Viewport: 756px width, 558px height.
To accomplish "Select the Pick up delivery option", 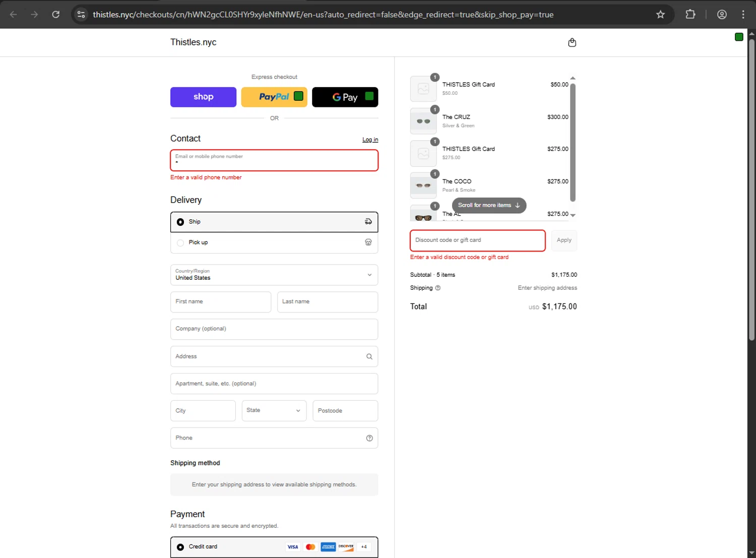I will pos(274,242).
